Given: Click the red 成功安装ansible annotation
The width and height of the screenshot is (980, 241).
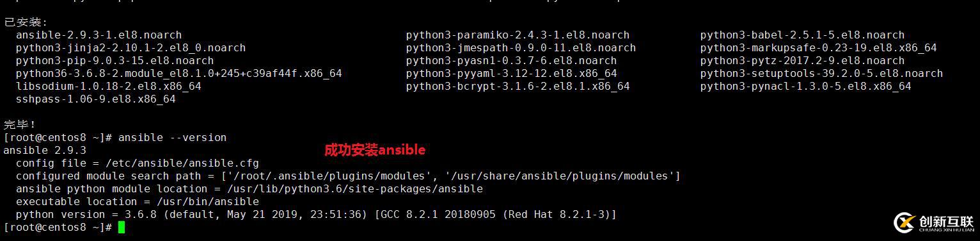Looking at the screenshot, I should [375, 150].
